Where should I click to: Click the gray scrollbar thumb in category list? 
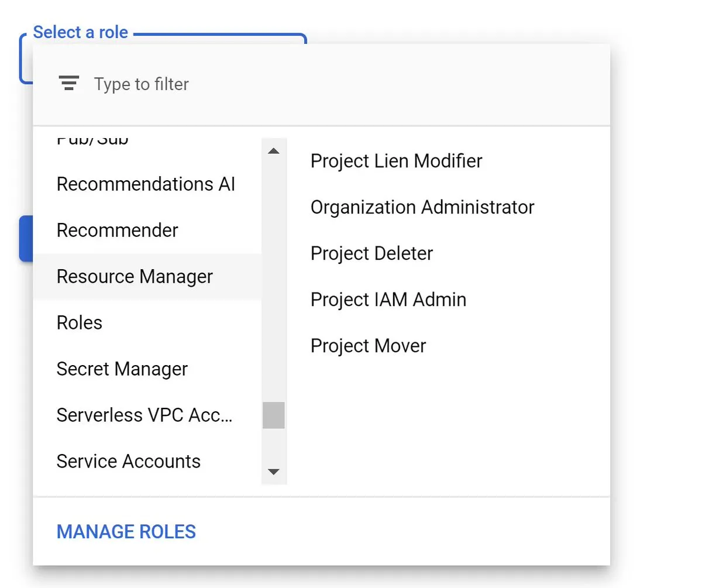coord(273,415)
